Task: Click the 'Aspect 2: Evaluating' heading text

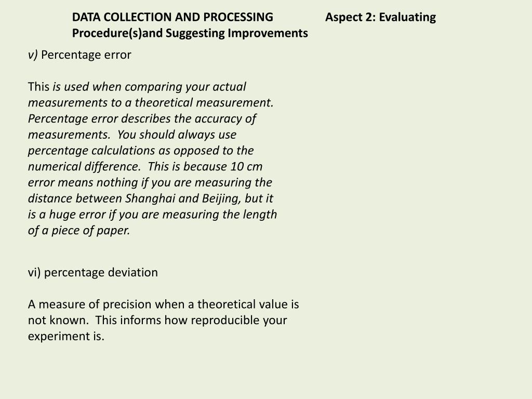Action: point(380,17)
